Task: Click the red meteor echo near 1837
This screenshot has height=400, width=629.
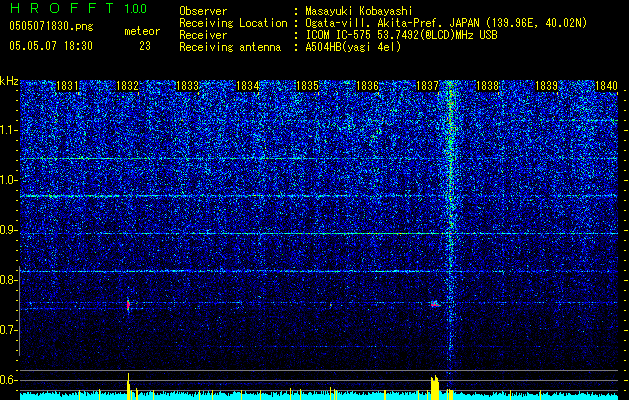Action: click(x=436, y=304)
